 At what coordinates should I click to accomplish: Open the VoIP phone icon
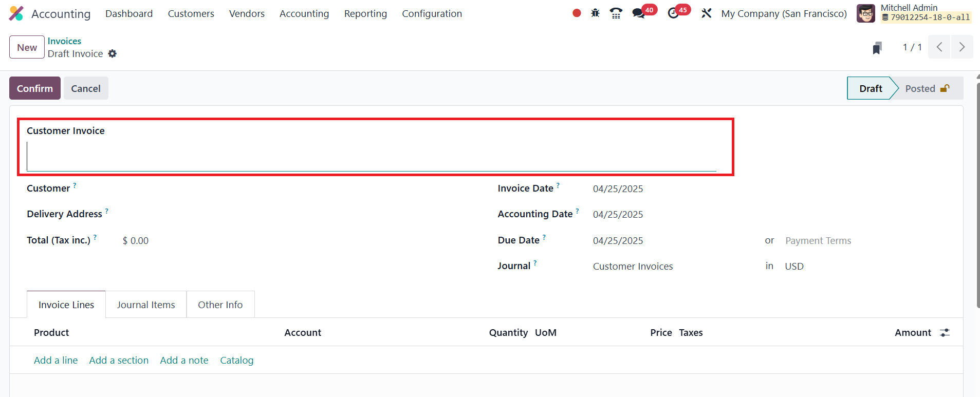tap(616, 13)
